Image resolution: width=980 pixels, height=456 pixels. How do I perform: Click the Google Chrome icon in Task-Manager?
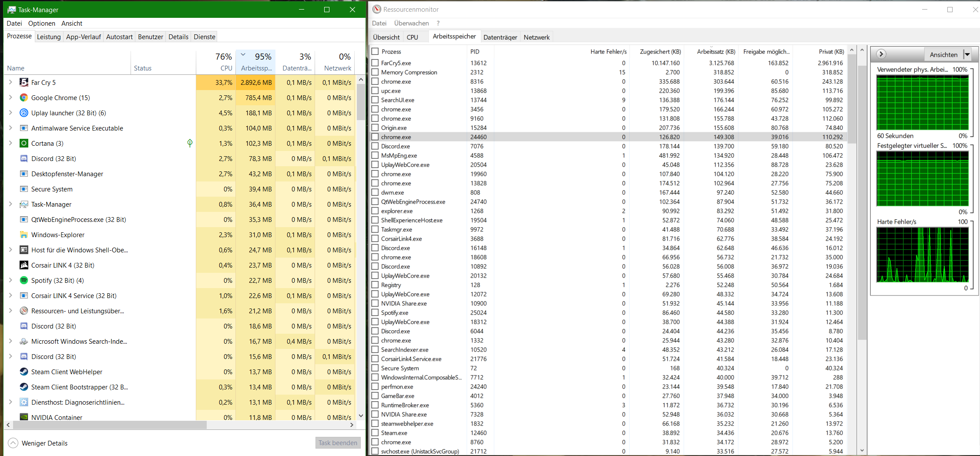24,97
